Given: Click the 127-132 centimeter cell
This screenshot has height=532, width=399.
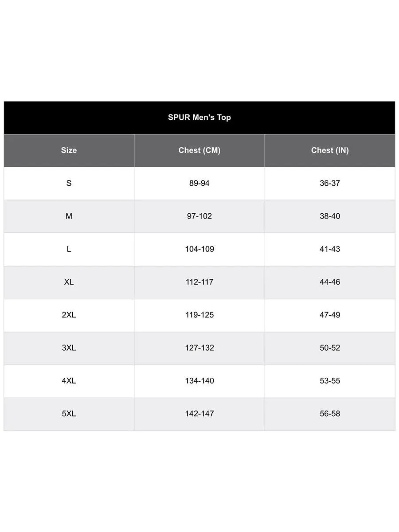Looking at the screenshot, I should (x=199, y=348).
